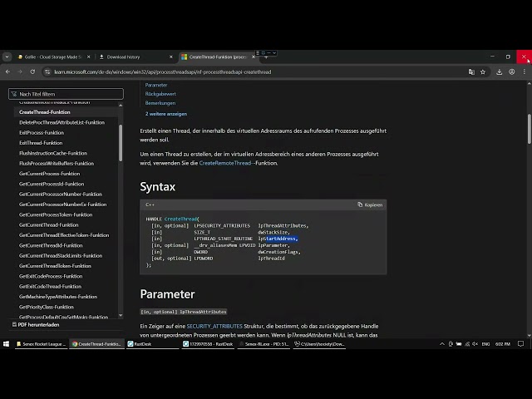The width and height of the screenshot is (532, 399).
Task: Click the sidebar scroll-down arrow
Action: pyautogui.click(x=121, y=316)
